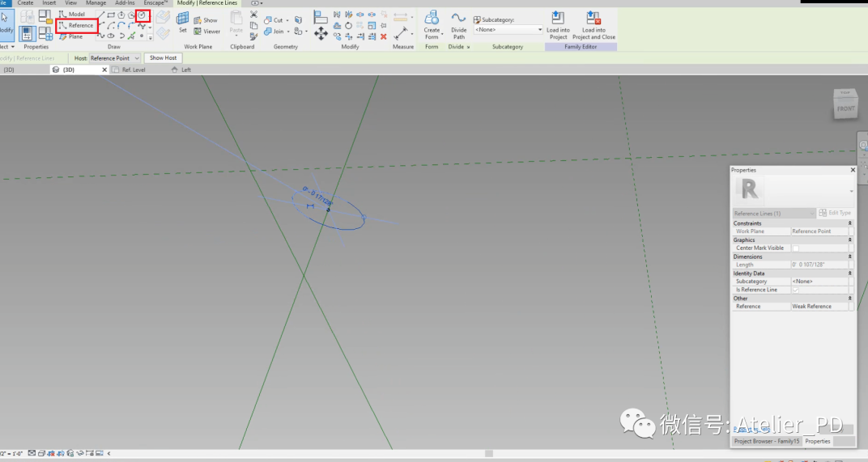Open the Manage ribbon tab
868x462 pixels.
pyautogui.click(x=96, y=2)
